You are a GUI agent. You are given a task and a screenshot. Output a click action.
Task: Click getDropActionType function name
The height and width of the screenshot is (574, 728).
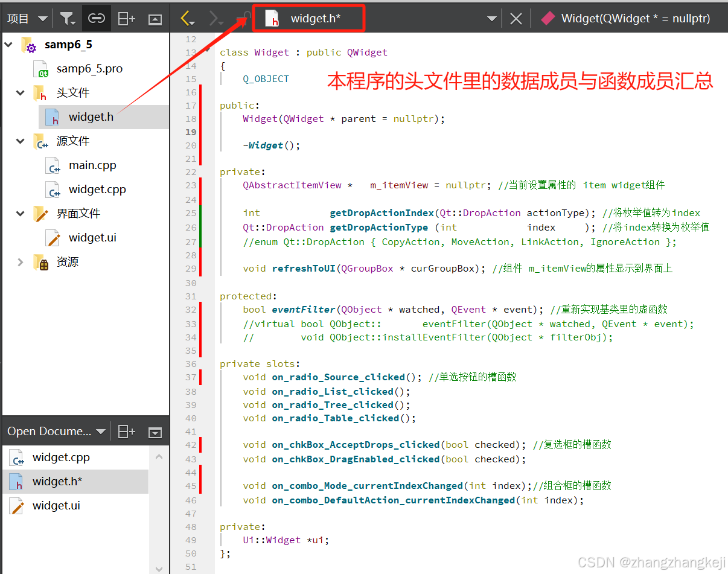(x=378, y=228)
